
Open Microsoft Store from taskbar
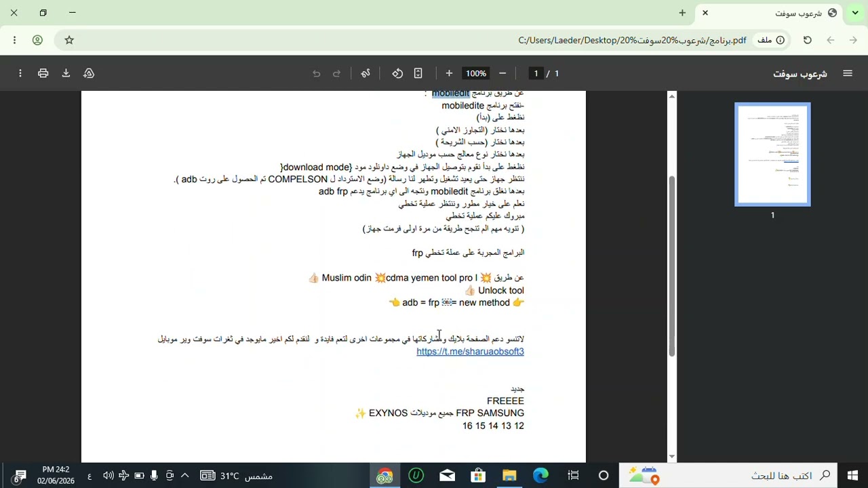[x=478, y=476]
